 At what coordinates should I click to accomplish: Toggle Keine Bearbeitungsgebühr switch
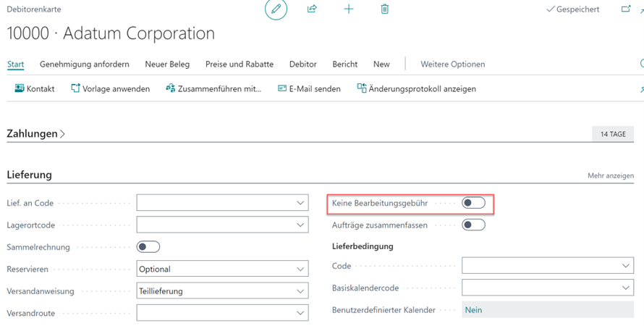coord(473,204)
